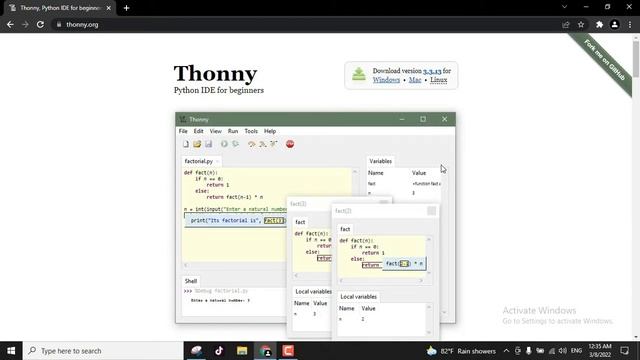
Task: Reload the thonny.org page
Action: [40, 24]
